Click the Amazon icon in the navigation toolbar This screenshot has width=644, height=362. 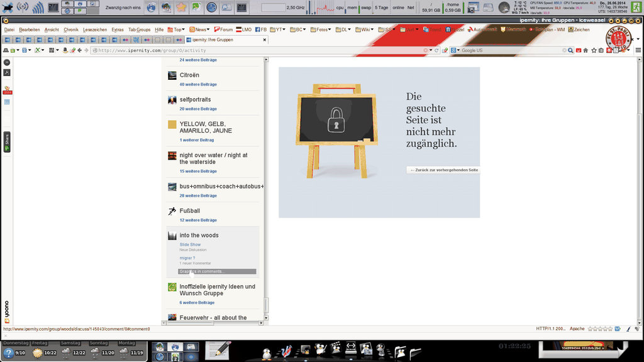click(65, 50)
